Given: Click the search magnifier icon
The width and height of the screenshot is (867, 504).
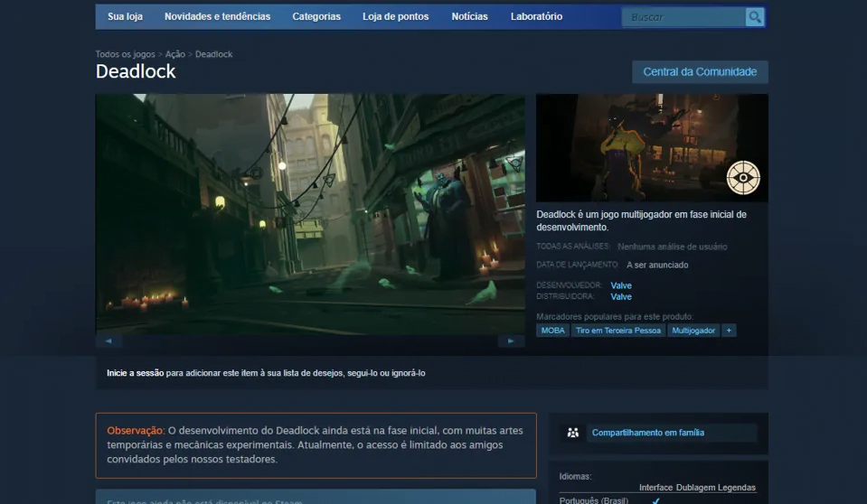Looking at the screenshot, I should pyautogui.click(x=754, y=17).
